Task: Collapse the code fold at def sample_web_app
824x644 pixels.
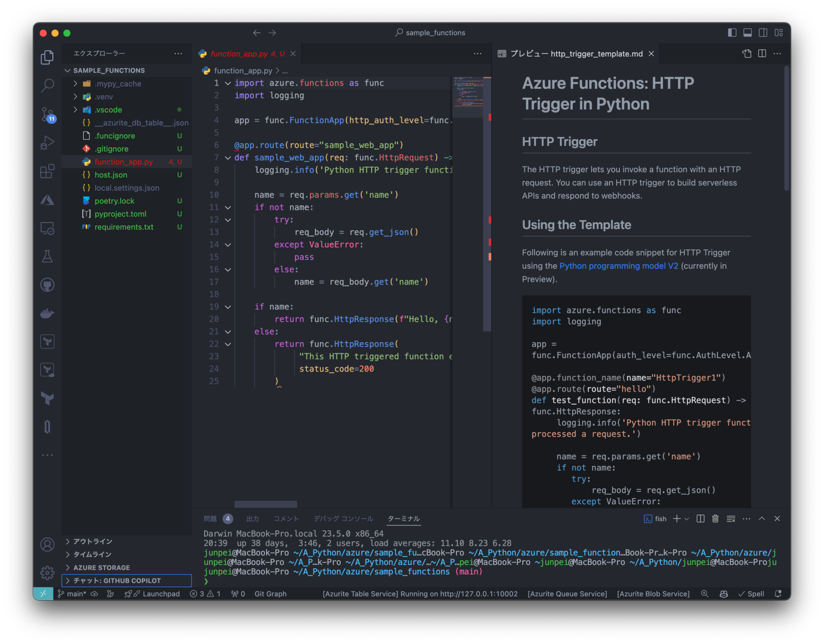Action: [x=228, y=157]
